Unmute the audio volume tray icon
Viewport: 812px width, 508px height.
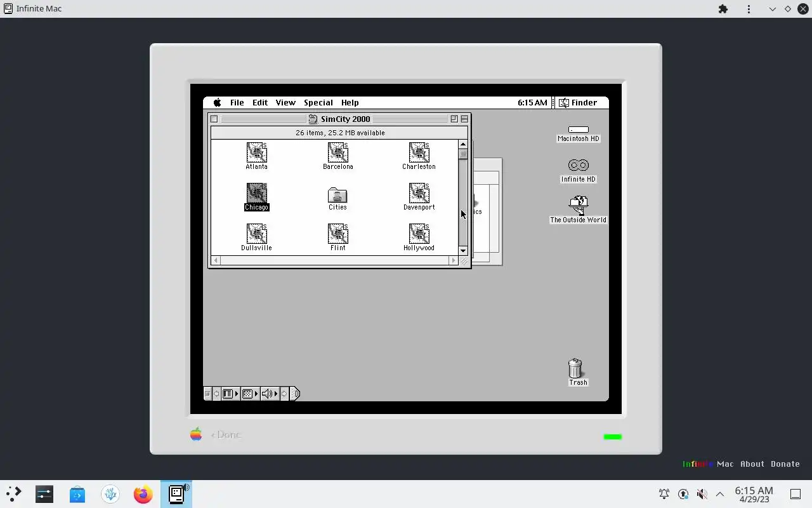point(702,494)
